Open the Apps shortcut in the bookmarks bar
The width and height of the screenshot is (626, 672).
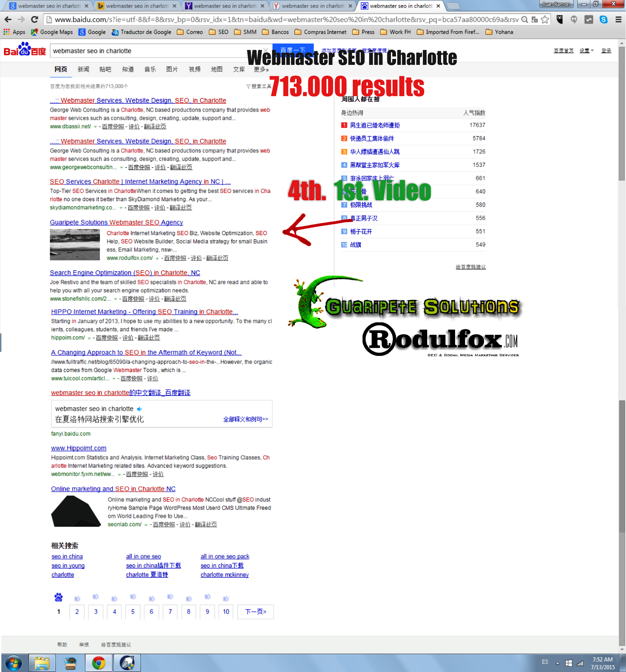[x=14, y=32]
